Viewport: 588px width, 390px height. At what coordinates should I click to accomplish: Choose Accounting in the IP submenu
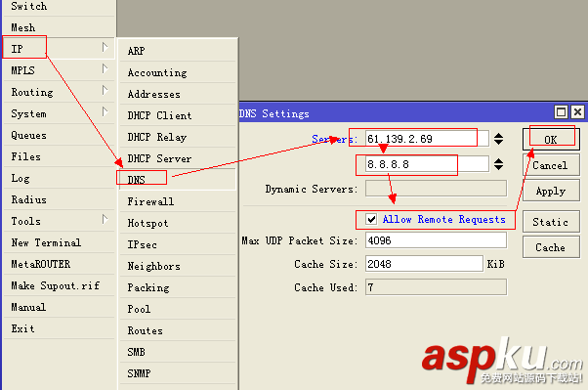(x=178, y=72)
